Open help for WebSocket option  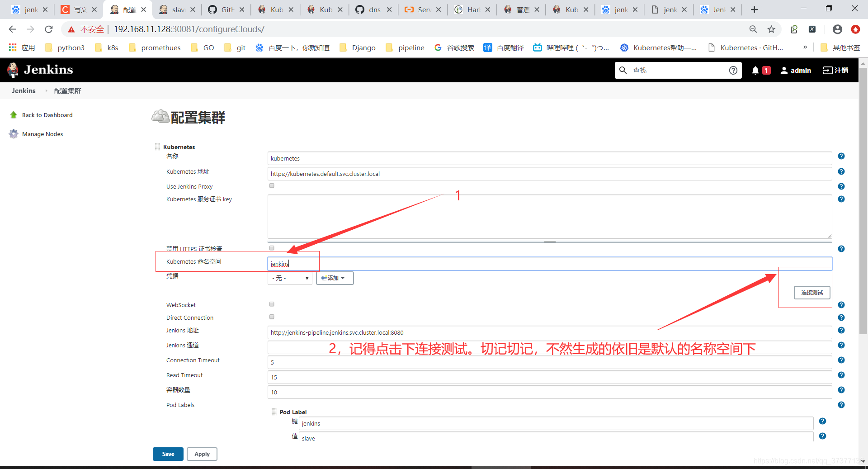tap(841, 305)
